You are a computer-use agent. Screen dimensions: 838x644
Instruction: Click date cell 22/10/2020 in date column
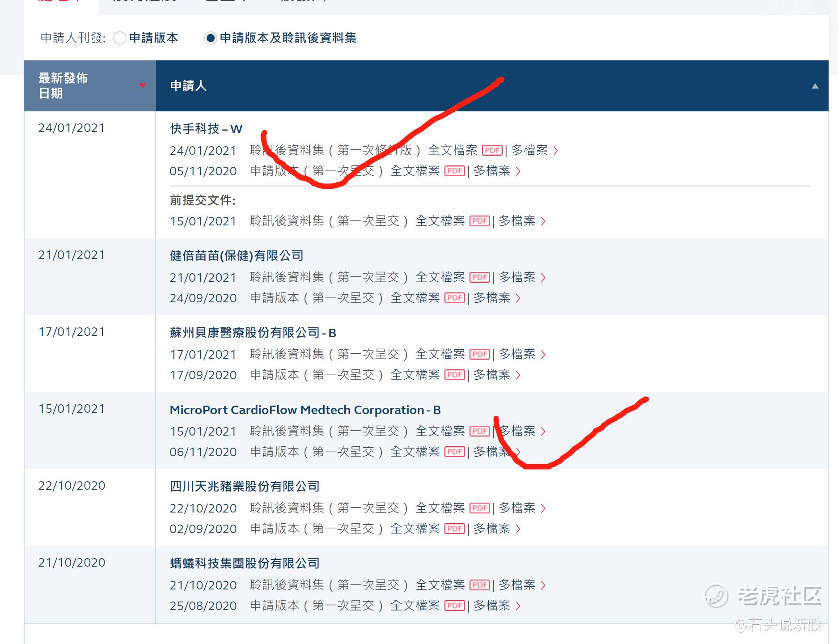tap(72, 486)
